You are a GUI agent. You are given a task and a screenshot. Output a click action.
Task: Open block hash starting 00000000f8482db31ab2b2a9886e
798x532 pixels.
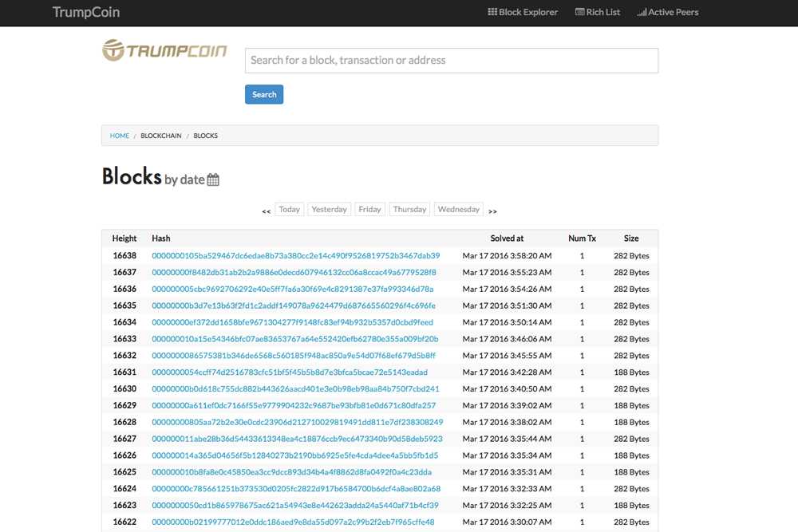(x=294, y=273)
